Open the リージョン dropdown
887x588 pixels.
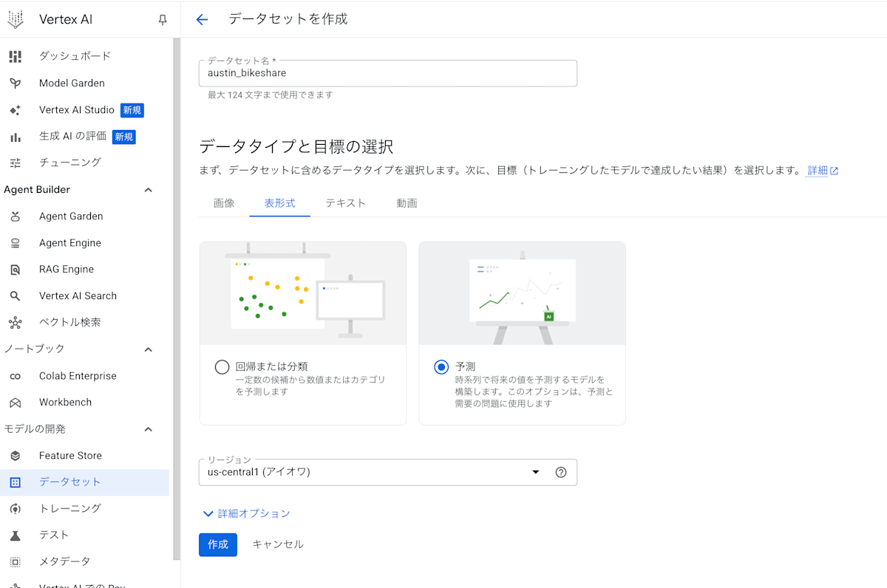click(388, 473)
